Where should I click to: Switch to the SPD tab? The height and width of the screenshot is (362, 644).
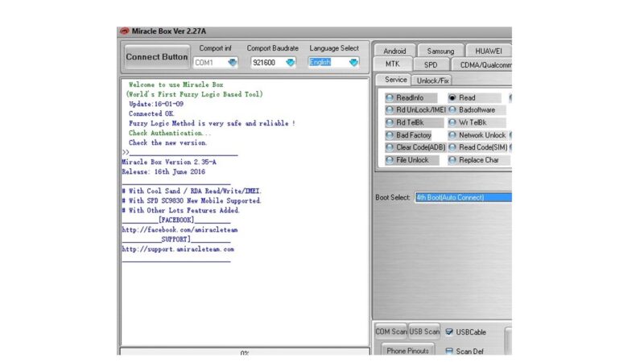[431, 65]
